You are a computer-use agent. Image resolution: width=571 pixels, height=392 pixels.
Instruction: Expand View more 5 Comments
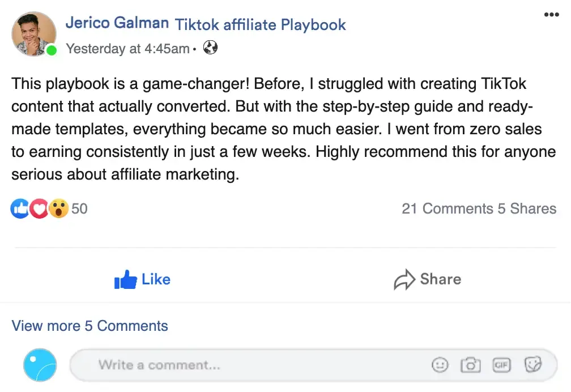(x=90, y=326)
